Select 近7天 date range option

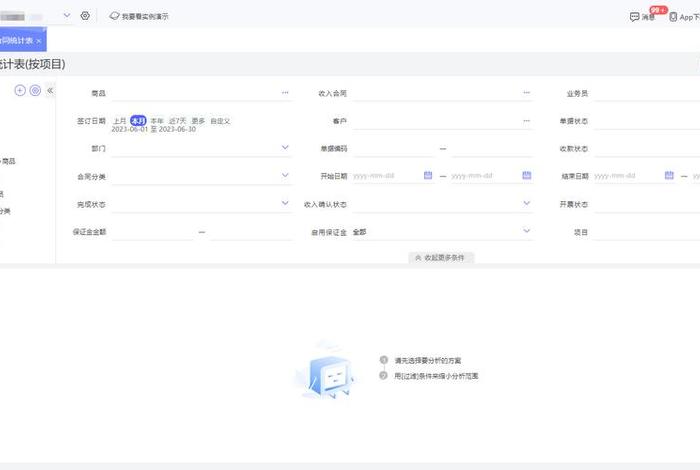coord(176,121)
